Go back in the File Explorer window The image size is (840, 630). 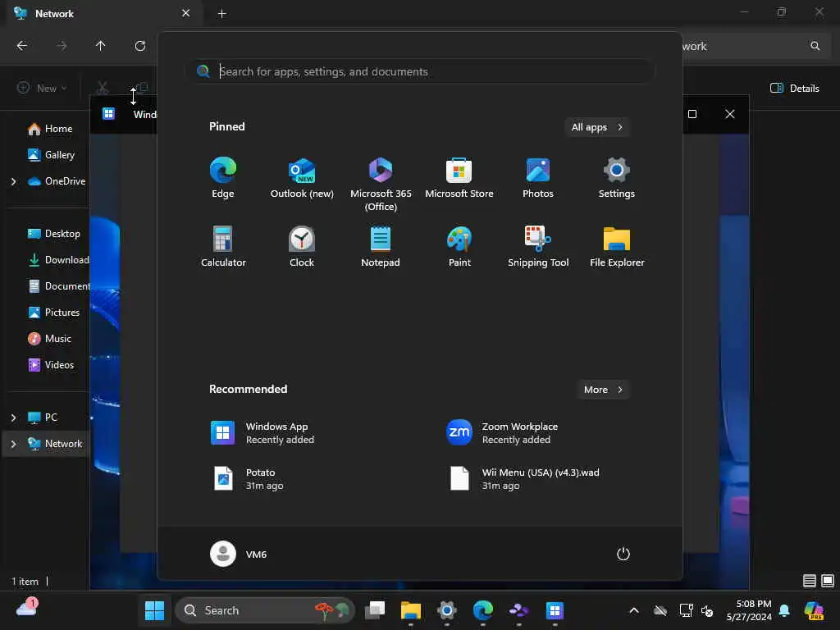tap(22, 46)
